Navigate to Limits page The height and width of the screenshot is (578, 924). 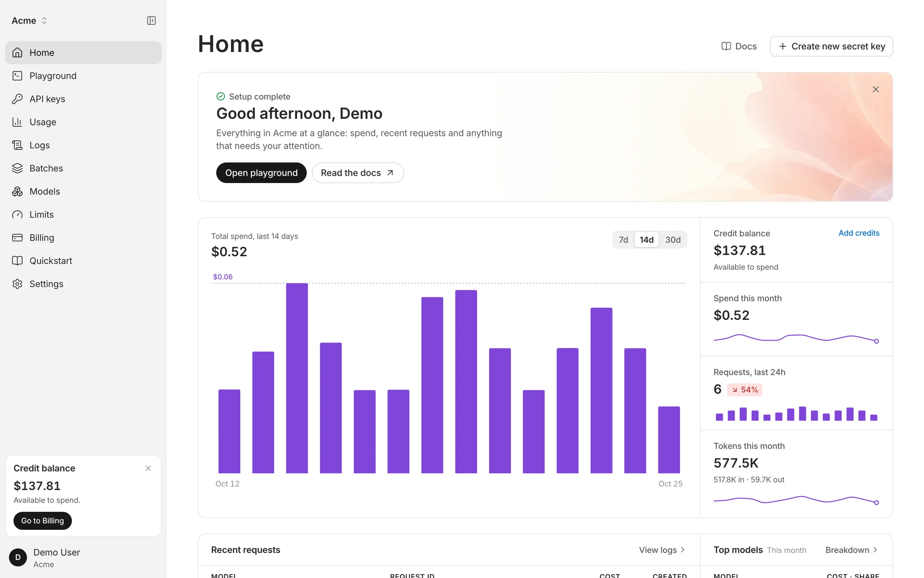point(83,214)
